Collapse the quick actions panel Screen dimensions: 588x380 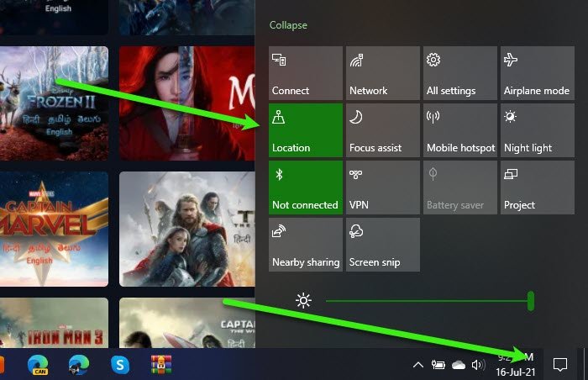pos(288,25)
